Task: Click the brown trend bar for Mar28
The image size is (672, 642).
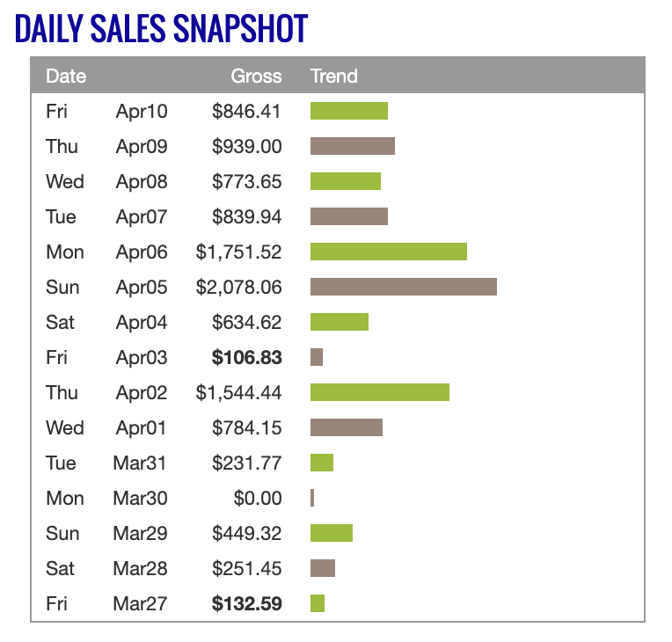Action: point(323,568)
